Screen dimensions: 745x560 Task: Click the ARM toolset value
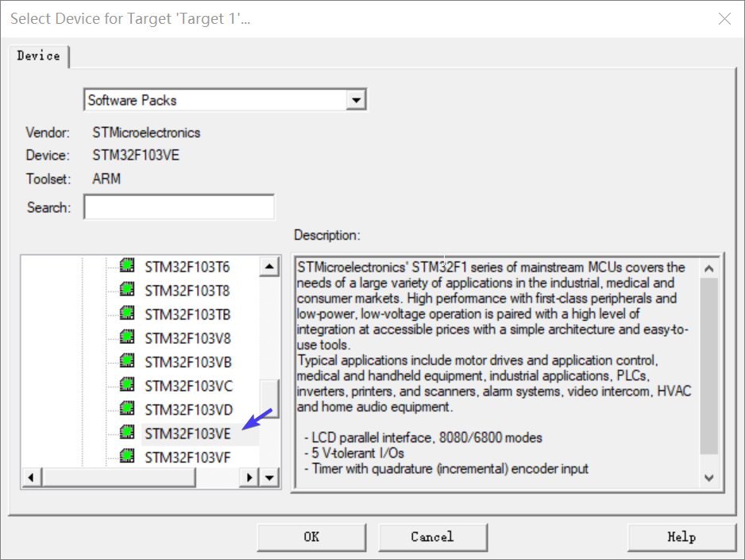[106, 179]
